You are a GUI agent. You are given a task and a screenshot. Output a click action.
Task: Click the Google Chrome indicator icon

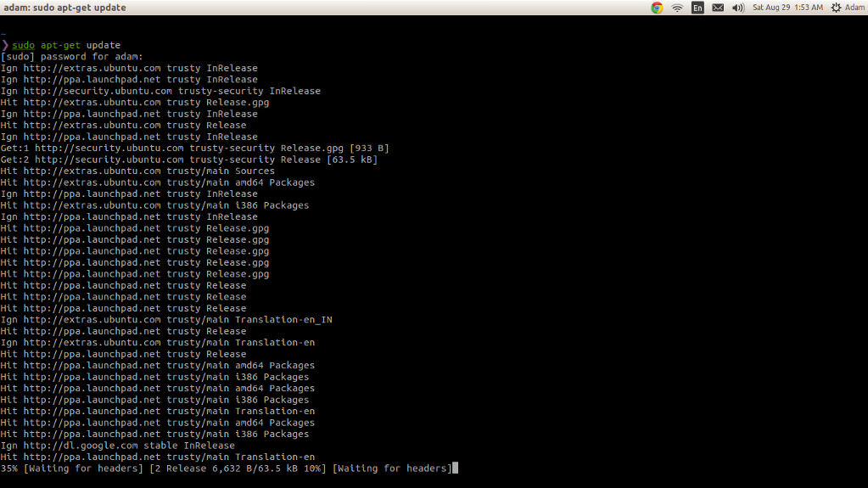pos(657,8)
